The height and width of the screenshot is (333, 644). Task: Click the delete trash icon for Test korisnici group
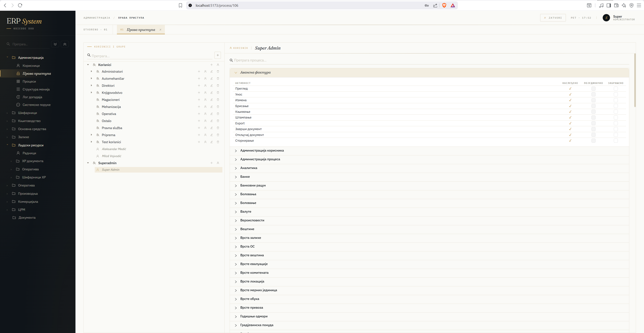point(218,142)
